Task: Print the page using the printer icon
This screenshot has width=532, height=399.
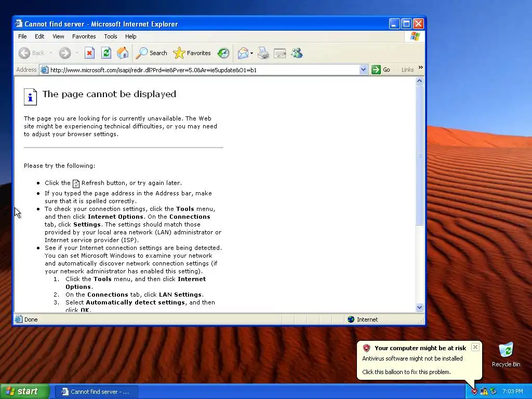Action: 263,53
